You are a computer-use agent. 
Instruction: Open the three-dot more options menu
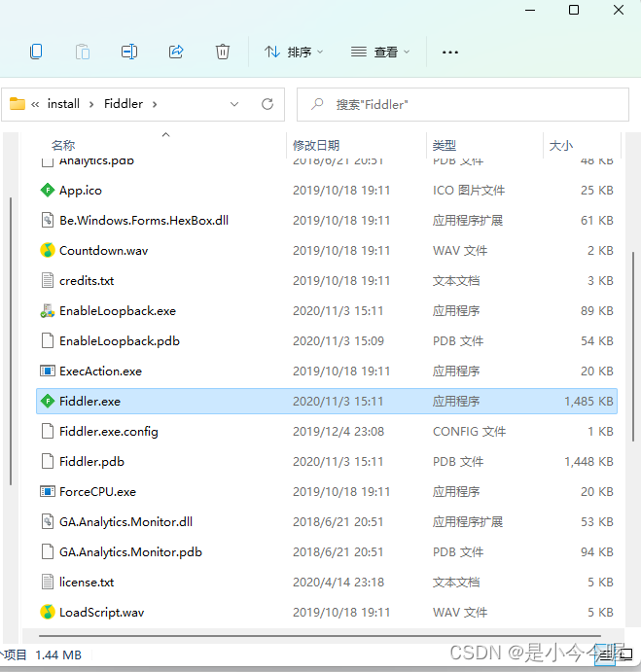450,53
